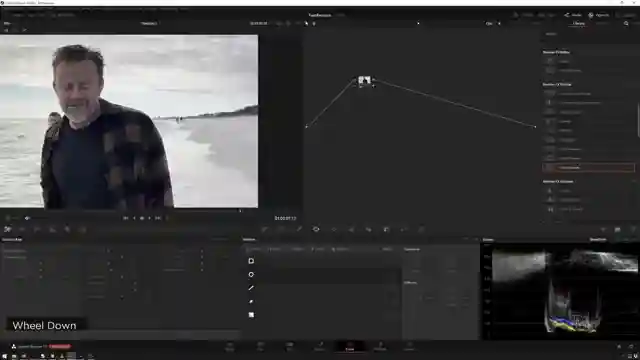Enable the curve pen power window
The height and width of the screenshot is (360, 640).
251,301
